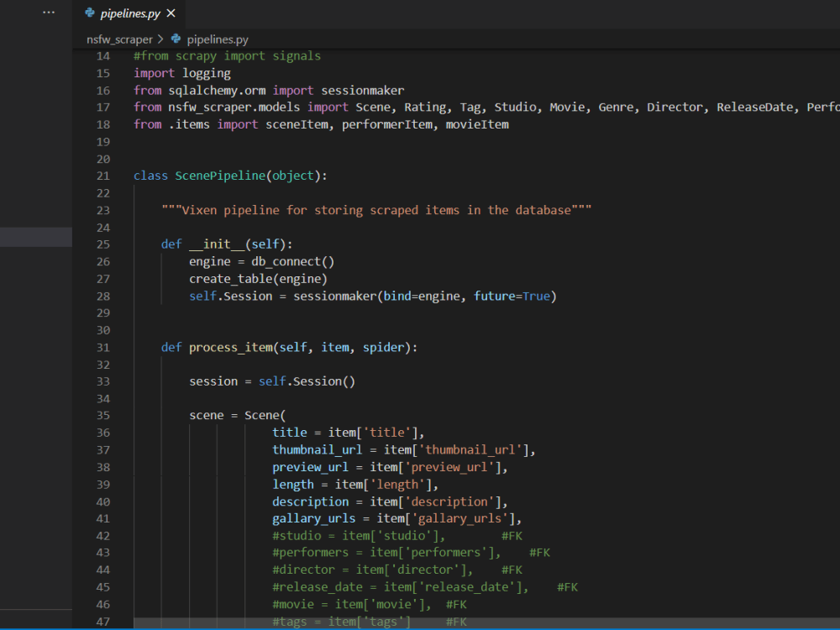The width and height of the screenshot is (840, 630).
Task: Click pipelines.py in the breadcrumb
Action: pos(218,39)
